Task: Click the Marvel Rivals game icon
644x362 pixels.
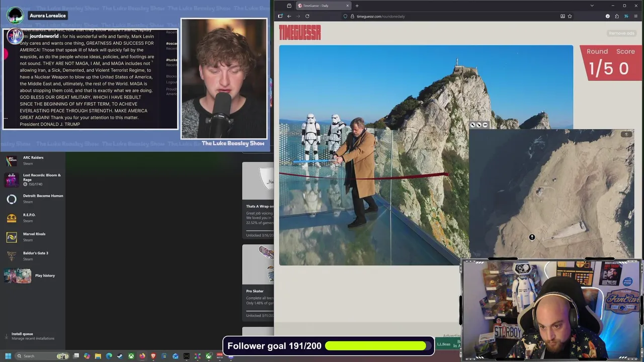Action: click(12, 237)
